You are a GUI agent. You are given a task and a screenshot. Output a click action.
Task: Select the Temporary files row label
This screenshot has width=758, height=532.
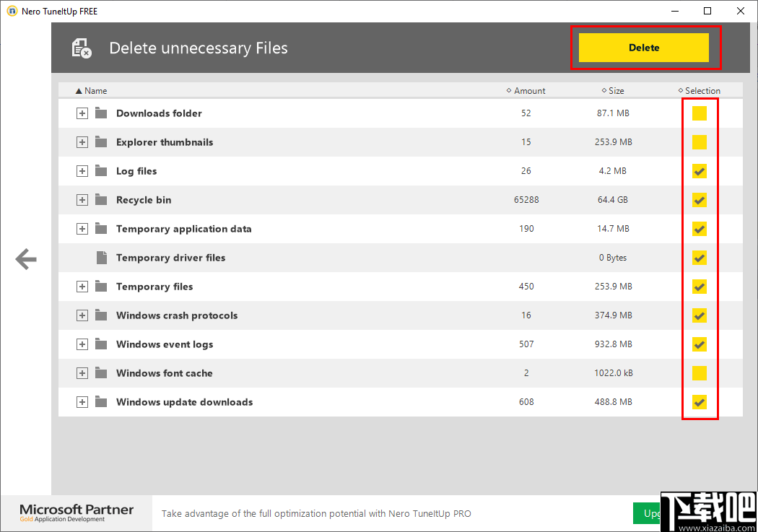154,287
